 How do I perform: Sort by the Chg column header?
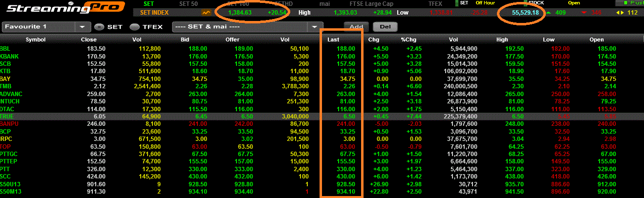click(373, 40)
